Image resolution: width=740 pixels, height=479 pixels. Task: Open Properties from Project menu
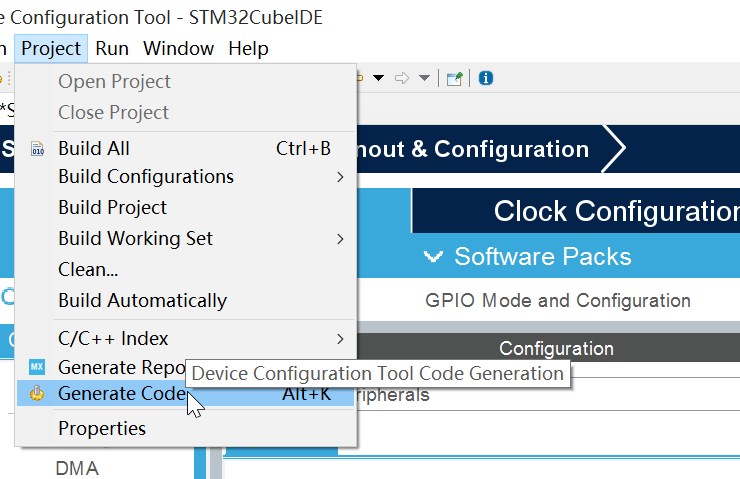[x=185, y=429]
